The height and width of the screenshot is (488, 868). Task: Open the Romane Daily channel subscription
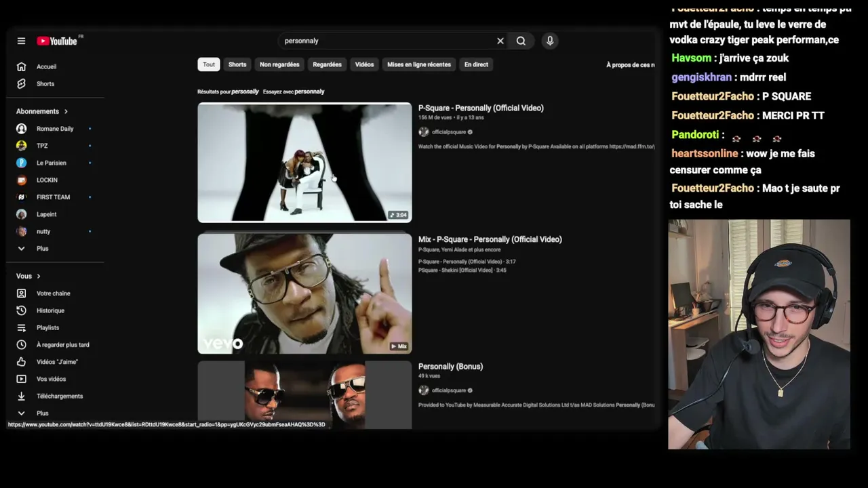tap(54, 128)
